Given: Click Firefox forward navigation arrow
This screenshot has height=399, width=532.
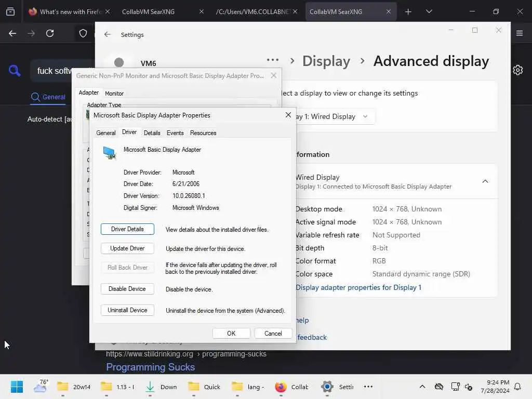Looking at the screenshot, I should [x=31, y=33].
